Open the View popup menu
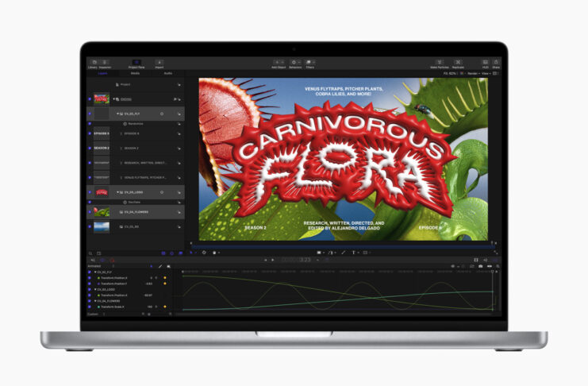This screenshot has width=588, height=386. click(x=486, y=73)
